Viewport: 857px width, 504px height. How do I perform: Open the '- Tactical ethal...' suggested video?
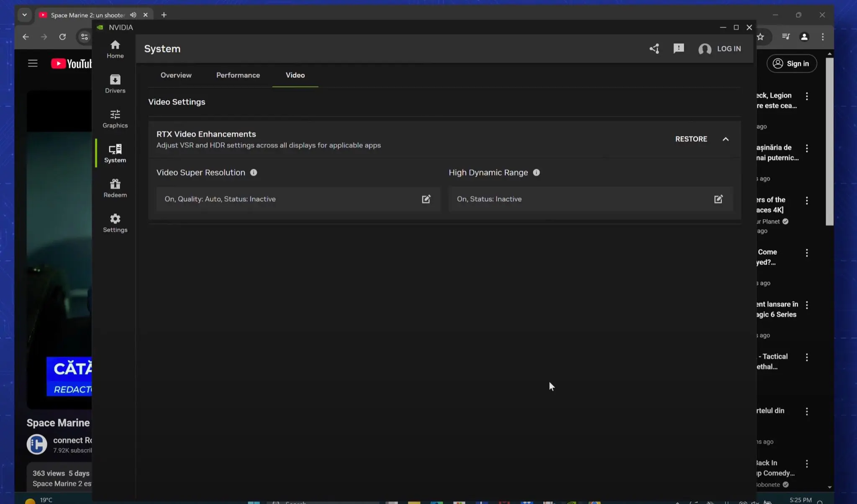[772, 361]
